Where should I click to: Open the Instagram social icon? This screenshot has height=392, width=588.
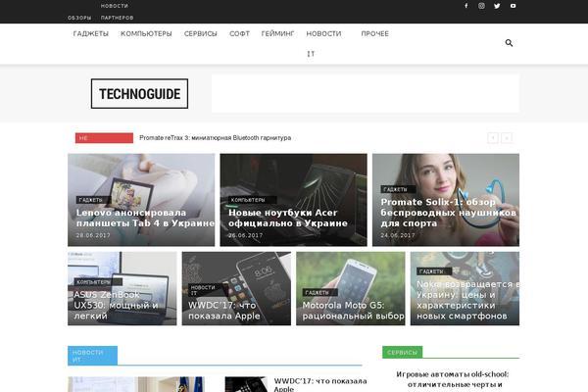click(x=481, y=6)
